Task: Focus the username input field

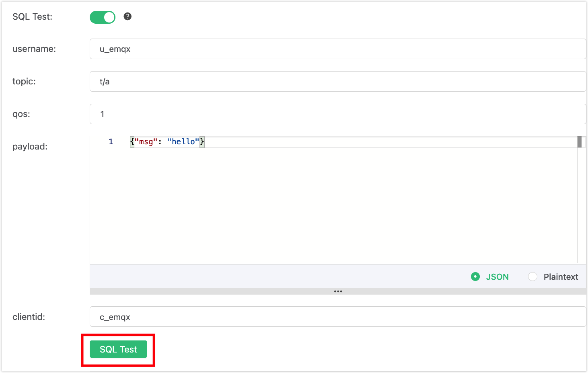Action: point(338,49)
